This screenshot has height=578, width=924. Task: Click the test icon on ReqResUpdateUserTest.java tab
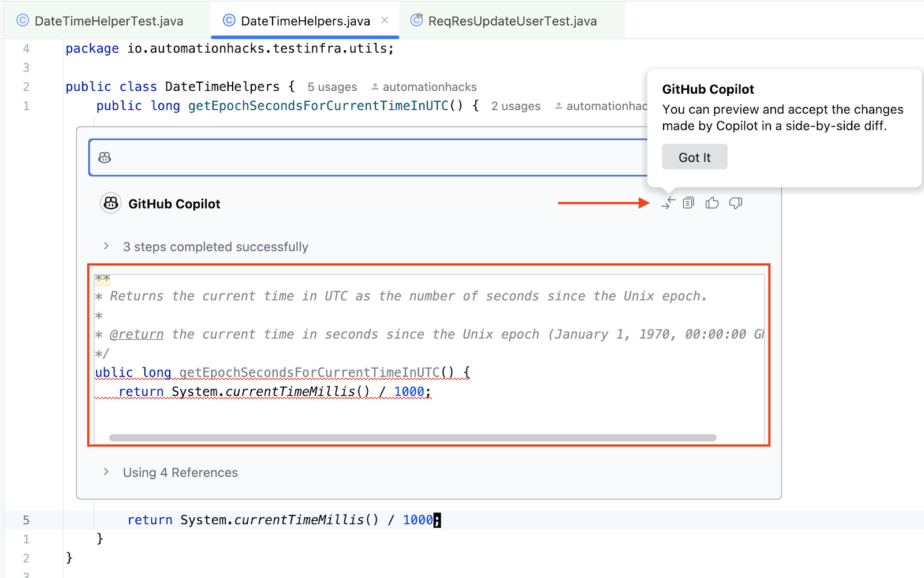point(416,20)
